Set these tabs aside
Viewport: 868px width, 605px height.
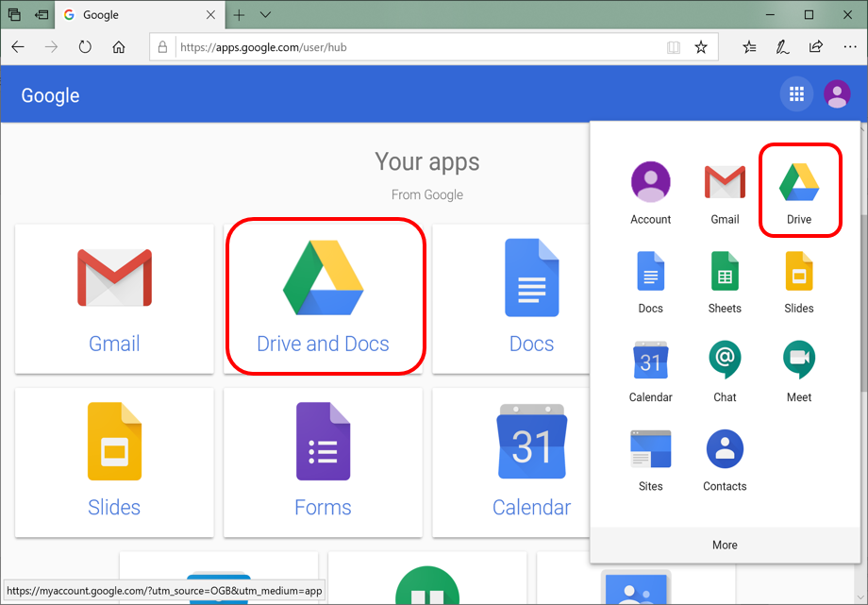point(42,15)
